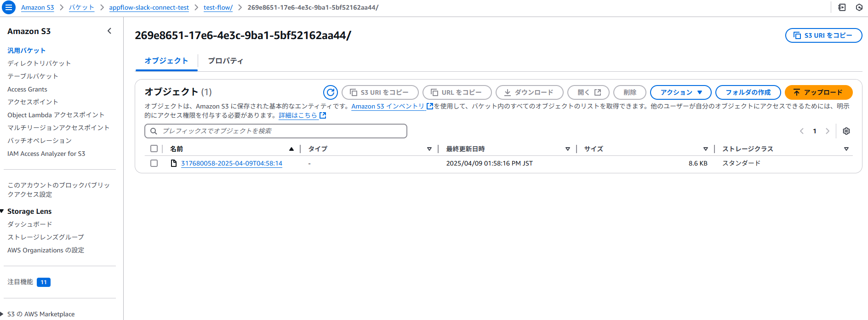868x320 pixels.
Task: Open バッチオペレーション in sidebar
Action: (x=40, y=141)
